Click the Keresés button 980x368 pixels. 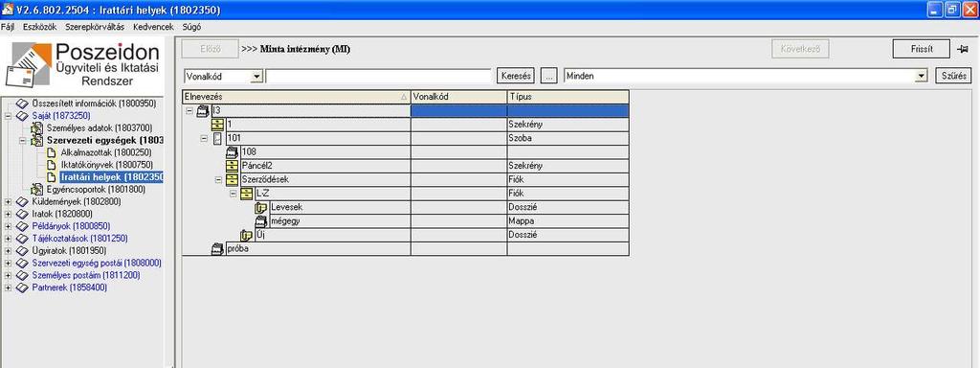click(x=516, y=76)
